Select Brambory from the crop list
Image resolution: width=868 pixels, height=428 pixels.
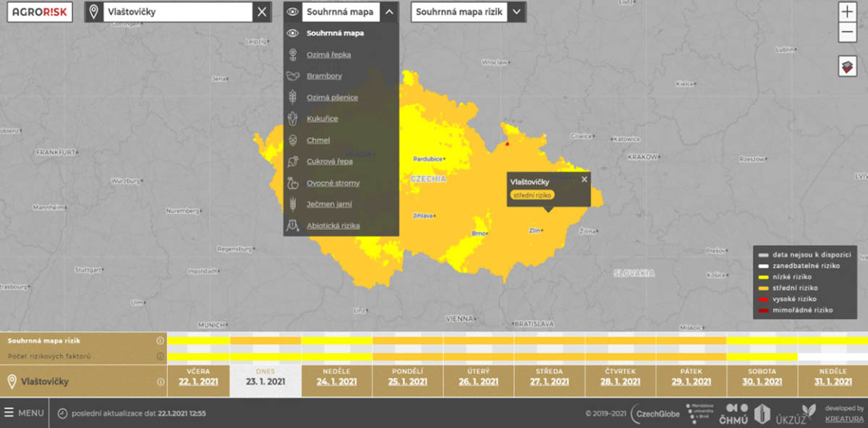coord(324,76)
